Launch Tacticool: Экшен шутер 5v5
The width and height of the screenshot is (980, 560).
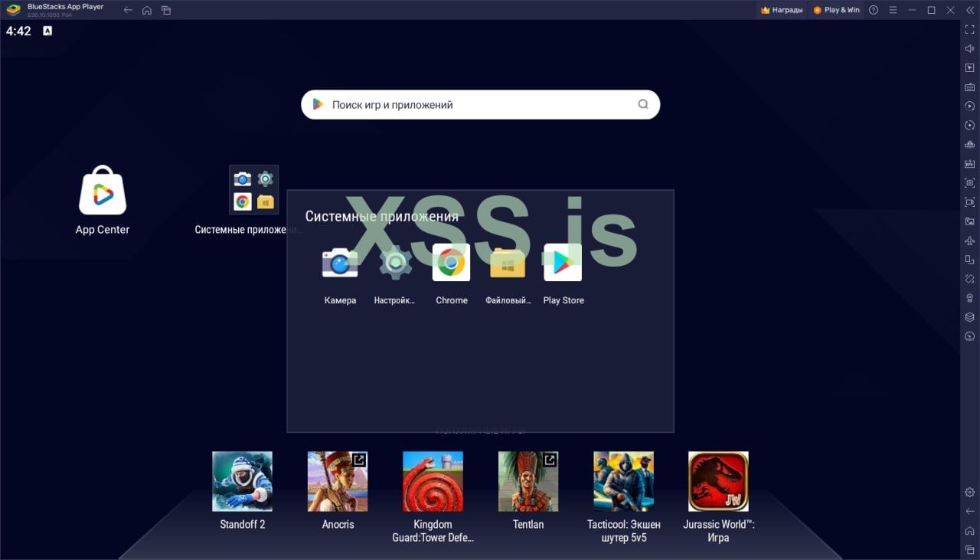click(623, 481)
